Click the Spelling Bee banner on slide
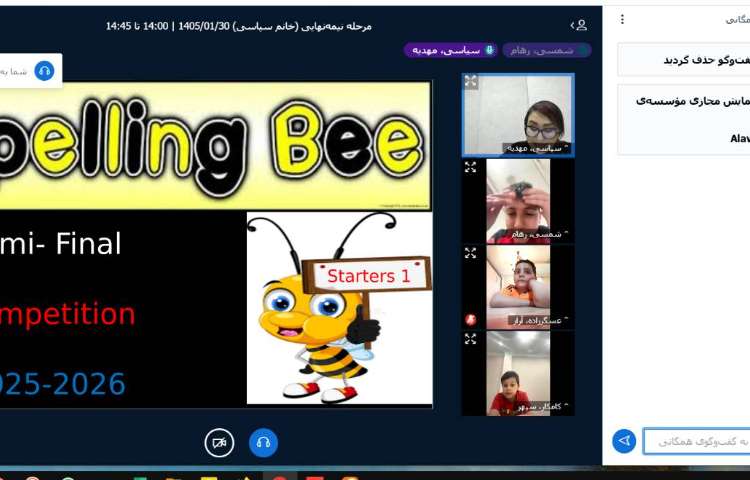 tap(215, 145)
